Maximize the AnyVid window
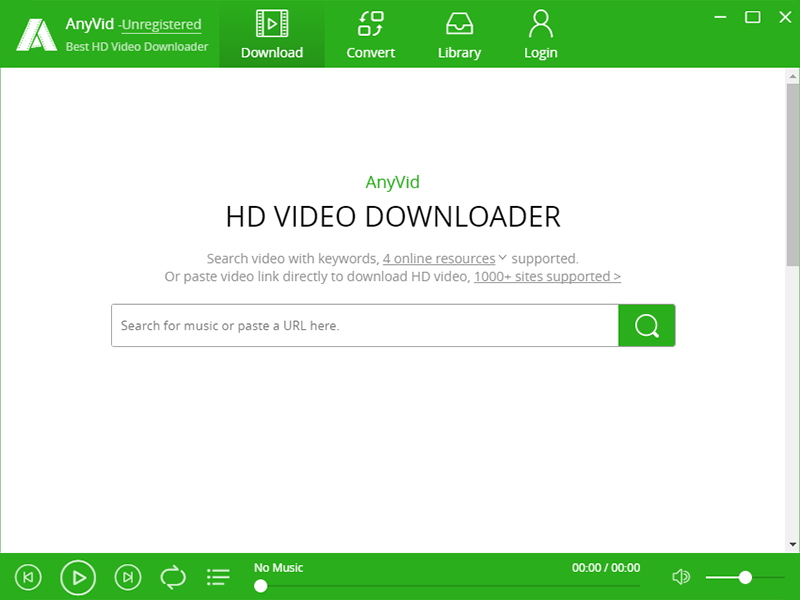 tap(753, 17)
